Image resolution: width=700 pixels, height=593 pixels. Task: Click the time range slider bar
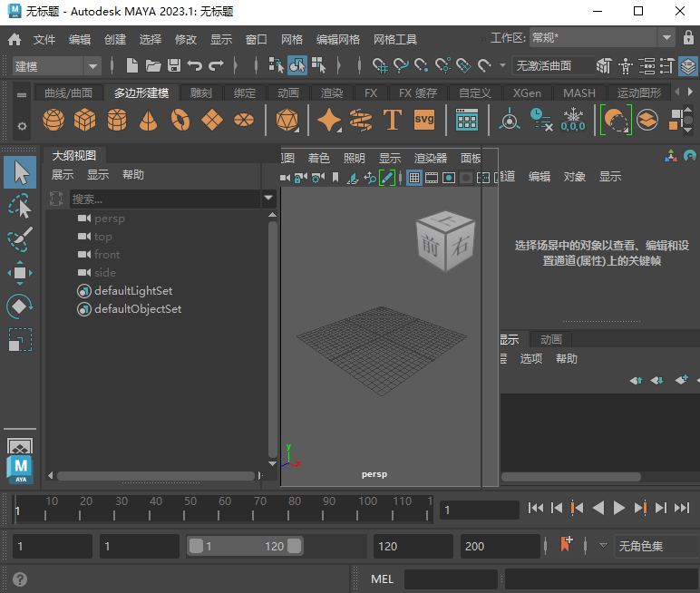click(246, 547)
